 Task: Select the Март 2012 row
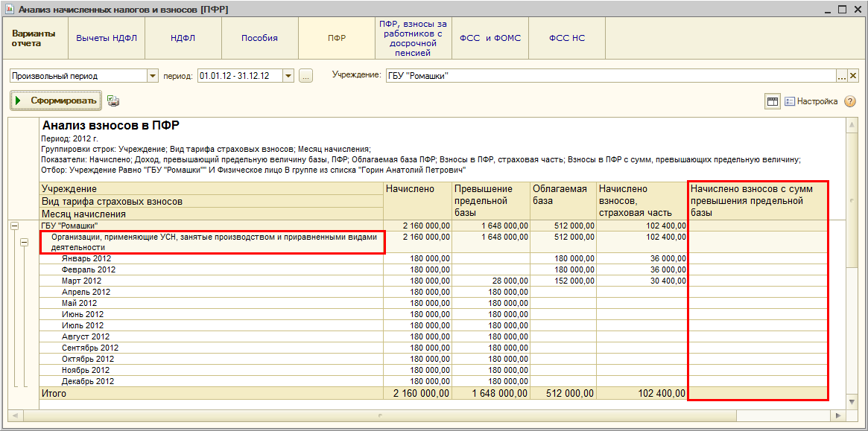82,281
